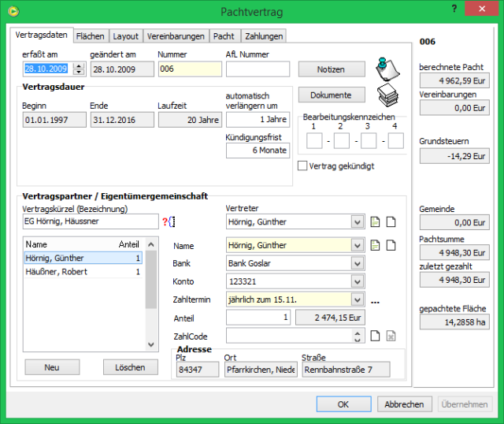Click the stacked documents icon beside Dokumente
Screen dimensions: 504x424
pyautogui.click(x=385, y=95)
